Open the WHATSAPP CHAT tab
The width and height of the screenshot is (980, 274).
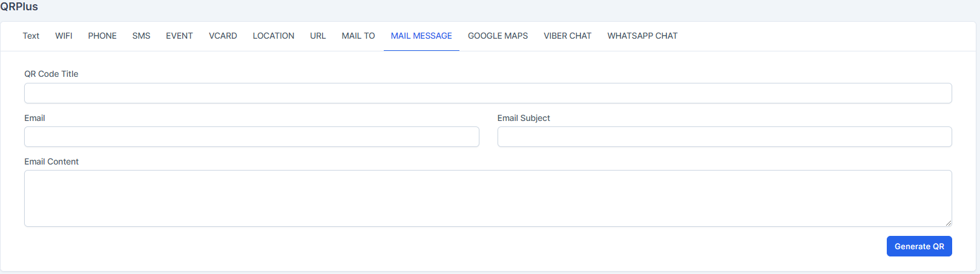pos(642,36)
